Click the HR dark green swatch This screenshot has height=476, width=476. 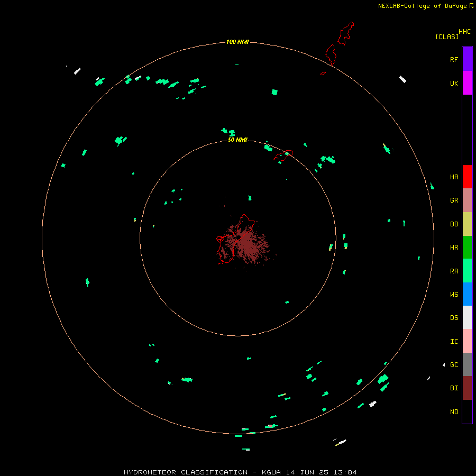[467, 248]
